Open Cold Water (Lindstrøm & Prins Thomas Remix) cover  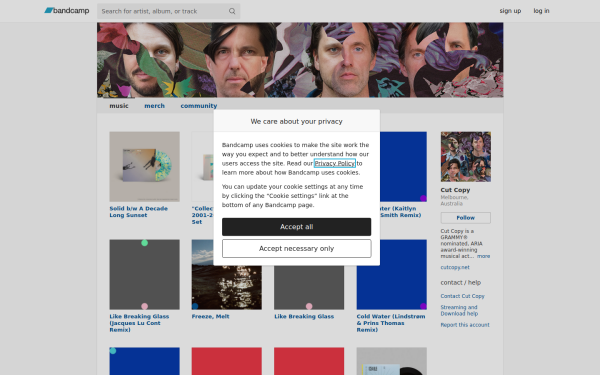click(x=392, y=274)
